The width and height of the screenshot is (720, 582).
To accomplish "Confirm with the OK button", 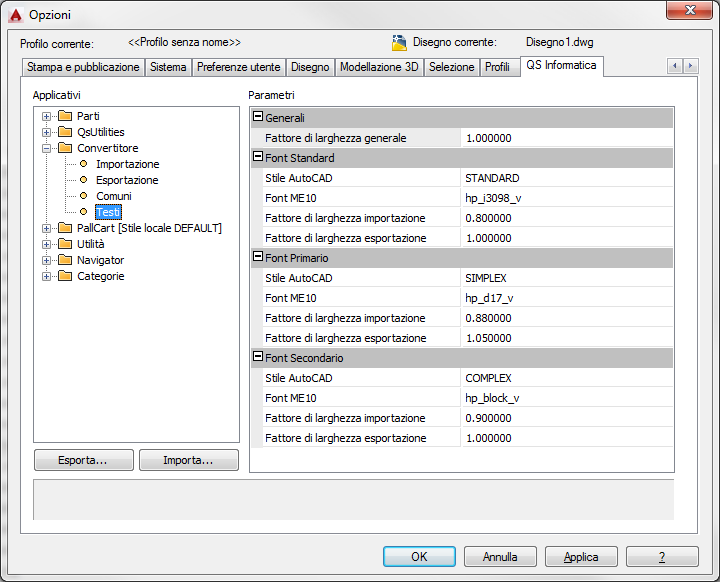I will 419,557.
